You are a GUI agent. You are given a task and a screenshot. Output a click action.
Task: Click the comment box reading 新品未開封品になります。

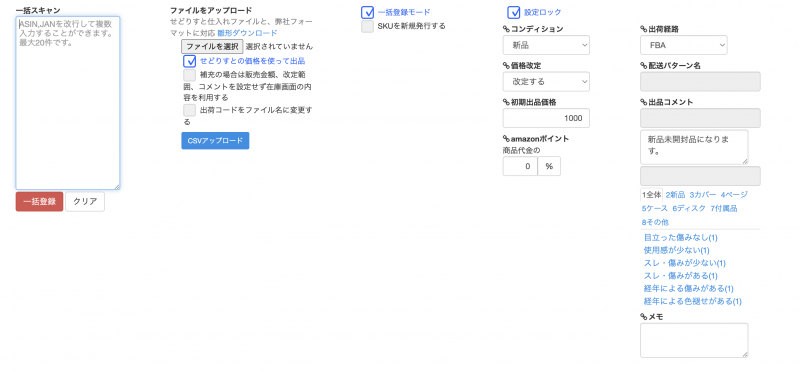point(694,147)
